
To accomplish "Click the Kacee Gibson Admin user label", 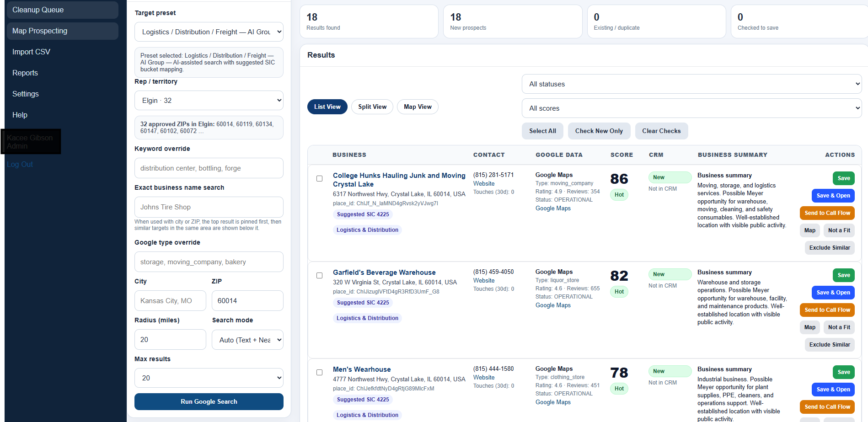I will coord(30,142).
